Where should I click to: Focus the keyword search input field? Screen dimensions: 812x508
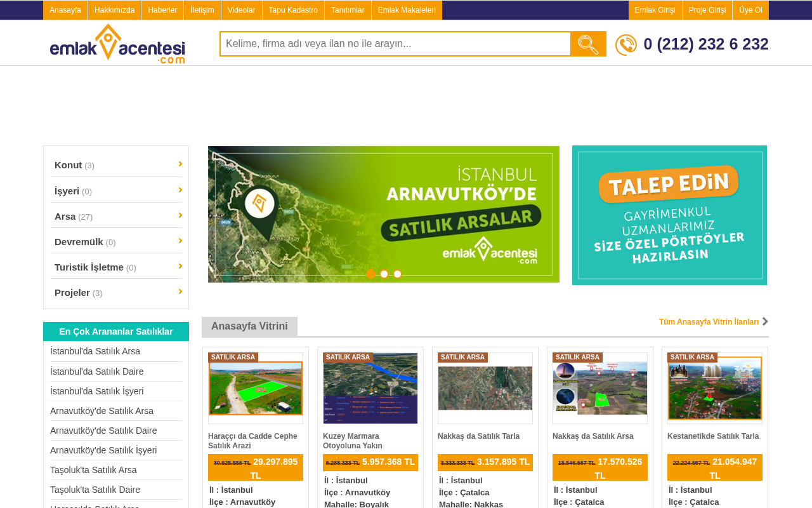coord(395,44)
